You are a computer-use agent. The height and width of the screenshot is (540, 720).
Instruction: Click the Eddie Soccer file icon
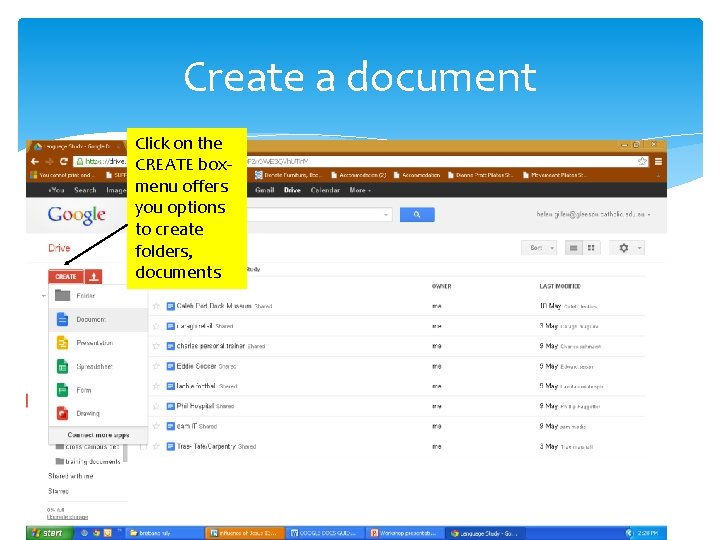tap(170, 366)
